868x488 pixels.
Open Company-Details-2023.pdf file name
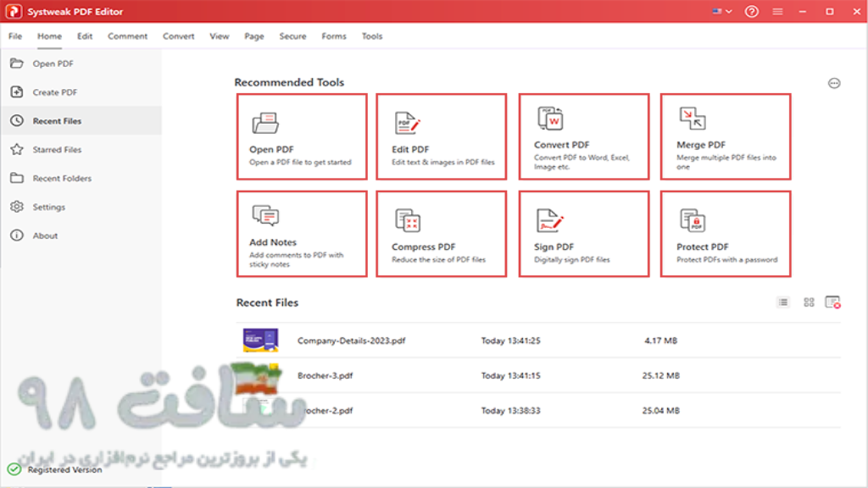tap(352, 341)
